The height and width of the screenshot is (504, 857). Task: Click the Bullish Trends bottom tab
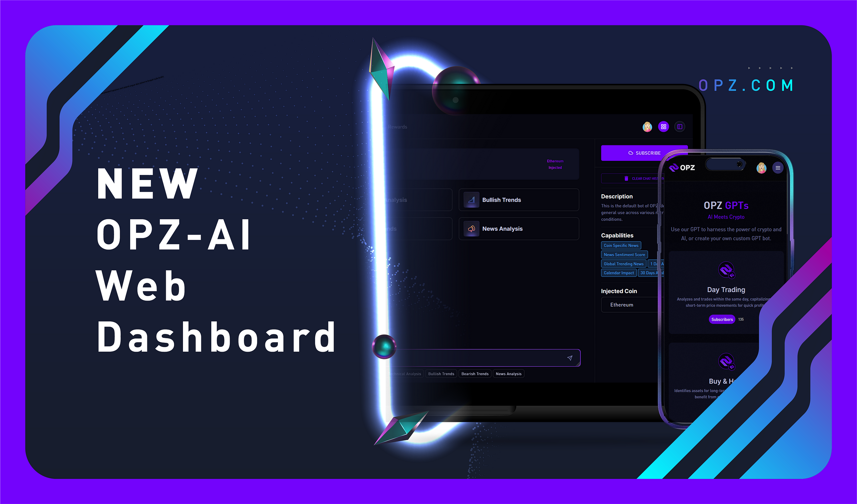[x=441, y=373]
